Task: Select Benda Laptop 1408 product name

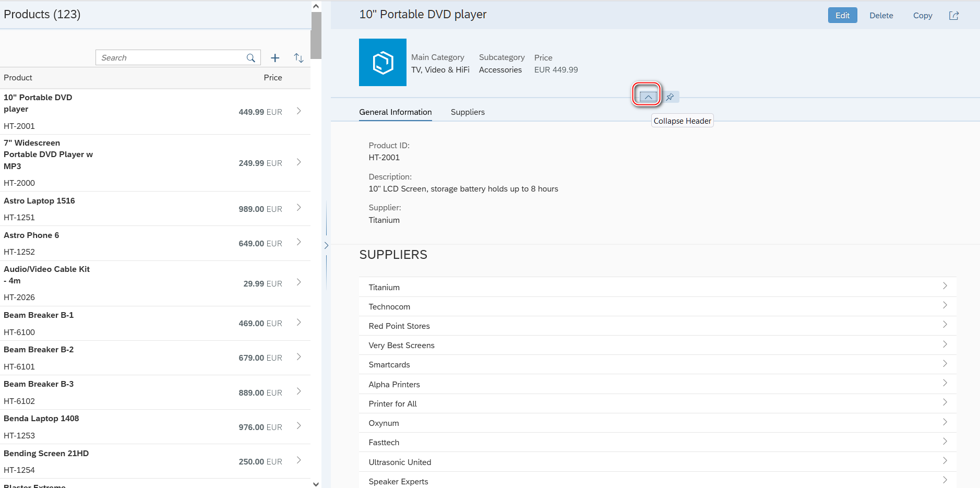Action: (x=41, y=419)
